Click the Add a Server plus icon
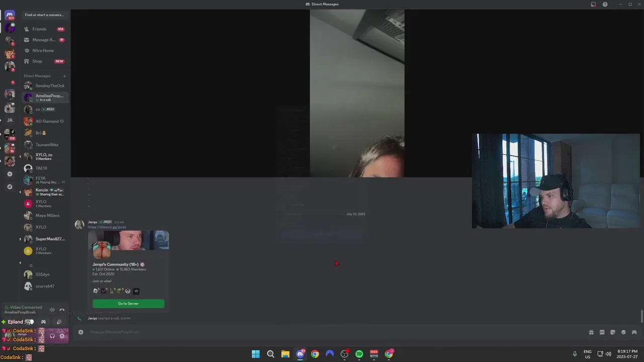644x362 pixels. (10, 174)
